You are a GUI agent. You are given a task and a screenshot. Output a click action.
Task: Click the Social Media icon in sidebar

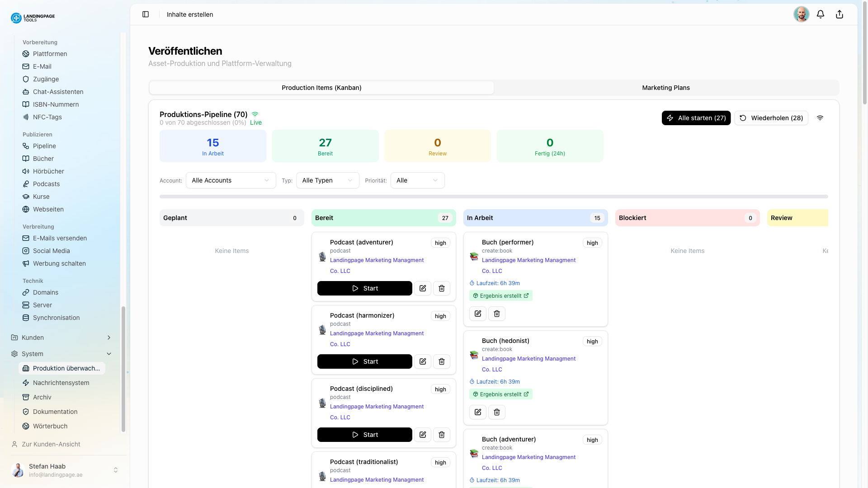point(26,251)
